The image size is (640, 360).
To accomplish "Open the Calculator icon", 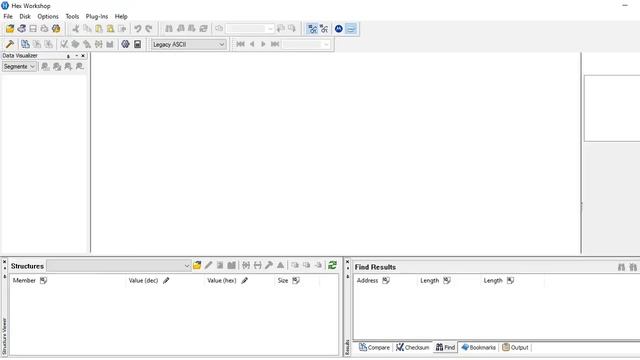I will click(138, 44).
